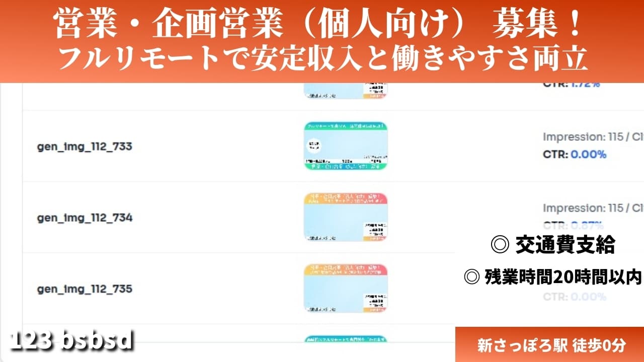The width and height of the screenshot is (644, 362).
Task: Select the gen_img_112_733 file name label
Action: click(x=84, y=147)
